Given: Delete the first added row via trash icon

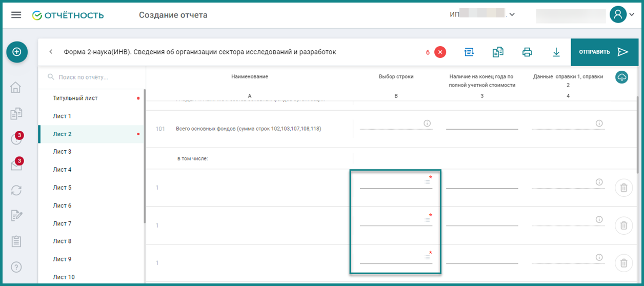Looking at the screenshot, I should point(623,188).
